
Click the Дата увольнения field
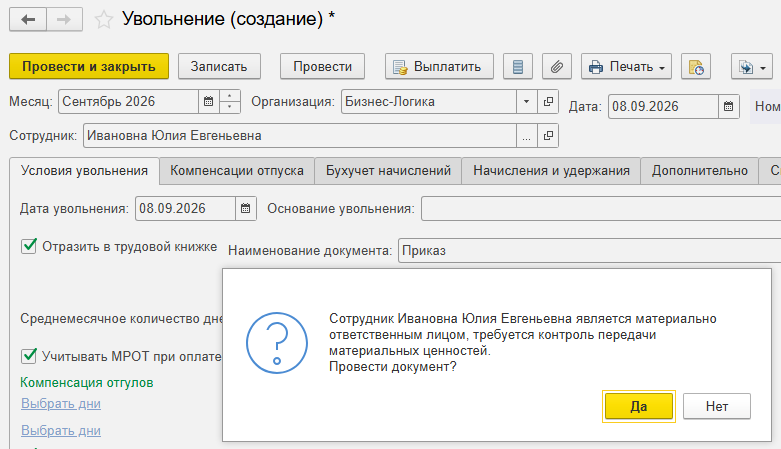tap(185, 208)
